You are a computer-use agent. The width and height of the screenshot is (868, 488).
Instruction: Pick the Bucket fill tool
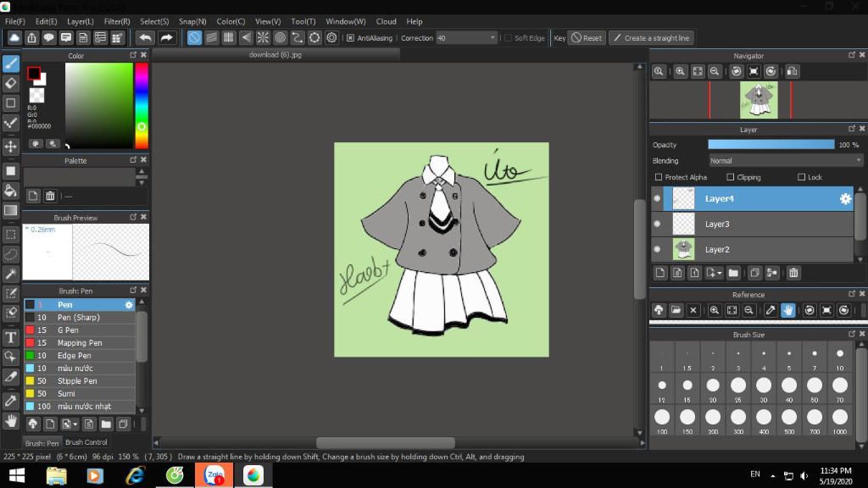[x=10, y=191]
